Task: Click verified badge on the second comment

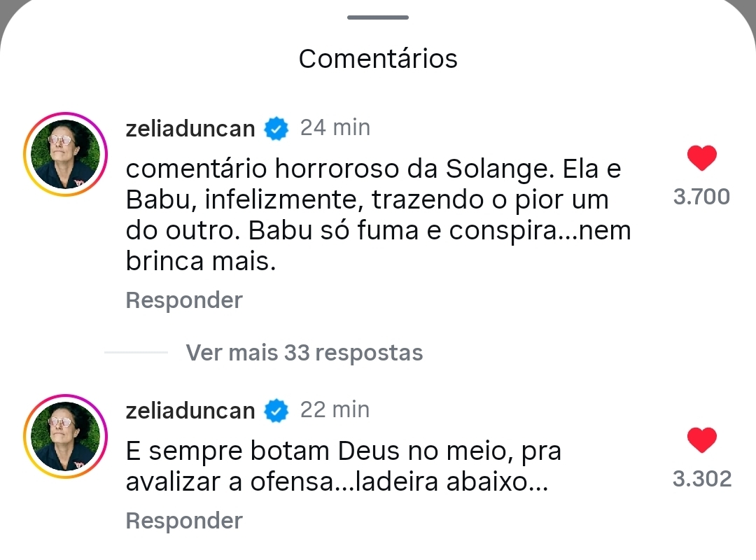Action: click(276, 411)
